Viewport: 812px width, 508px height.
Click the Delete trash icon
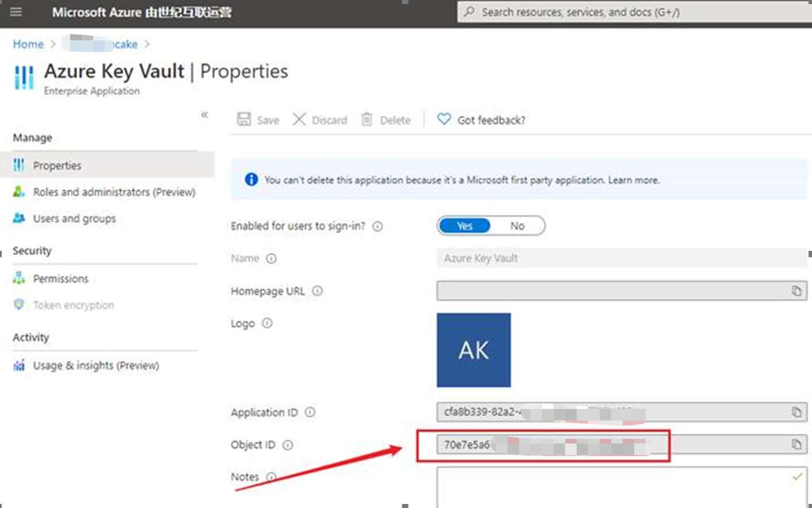(x=367, y=119)
